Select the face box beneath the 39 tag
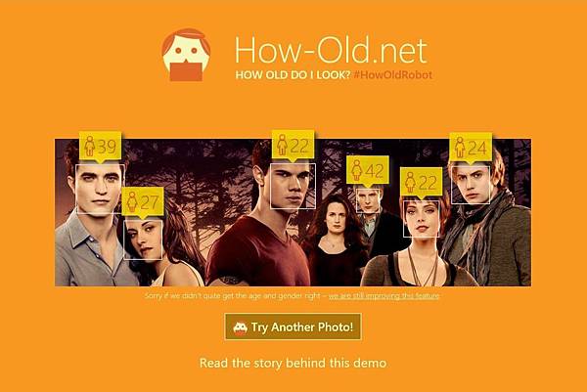Image resolution: width=587 pixels, height=392 pixels. tap(101, 190)
